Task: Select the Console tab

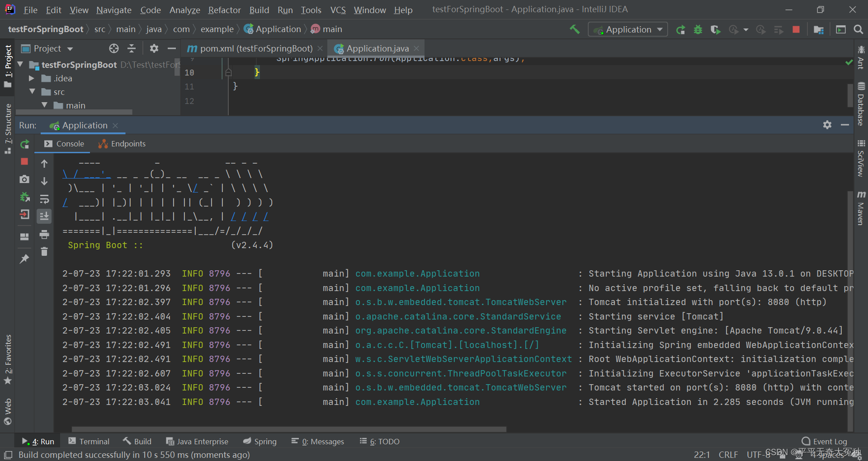Action: pos(64,144)
